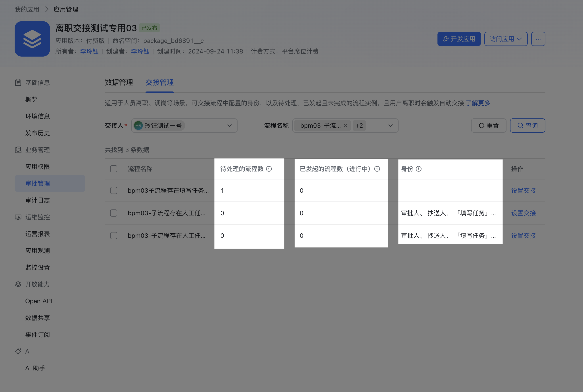Click creator link 李玲钰 after 创建者
This screenshot has width=583, height=392.
(140, 51)
